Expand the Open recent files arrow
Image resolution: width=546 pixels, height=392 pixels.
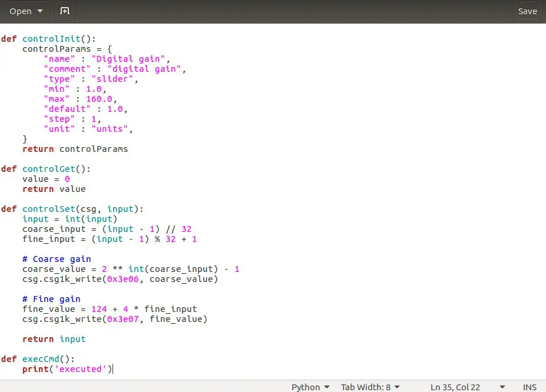40,11
